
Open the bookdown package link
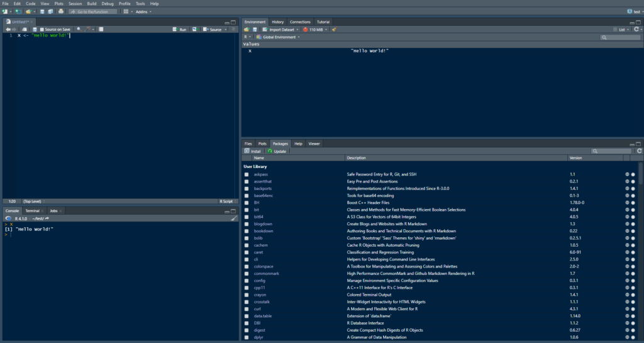tap(264, 231)
